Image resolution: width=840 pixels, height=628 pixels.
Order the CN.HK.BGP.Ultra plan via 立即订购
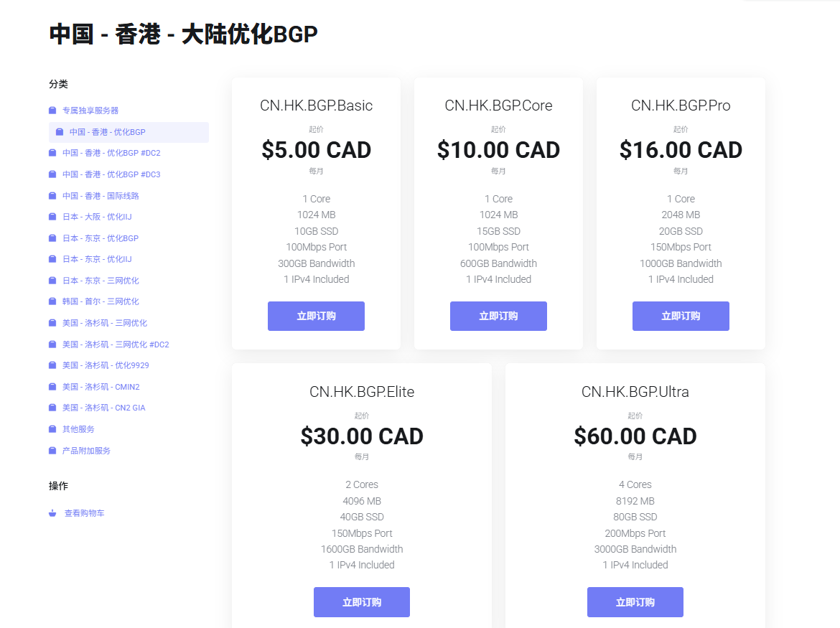(635, 602)
